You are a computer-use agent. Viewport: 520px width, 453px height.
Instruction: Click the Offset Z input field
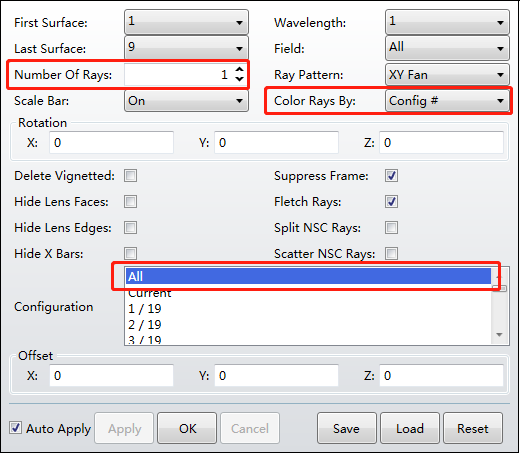[441, 376]
